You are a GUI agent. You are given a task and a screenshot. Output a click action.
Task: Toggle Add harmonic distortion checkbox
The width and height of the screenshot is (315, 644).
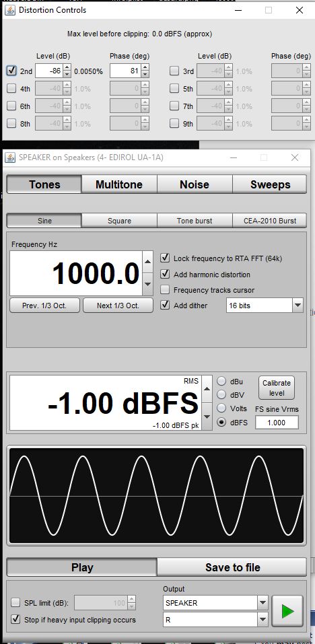pyautogui.click(x=165, y=274)
